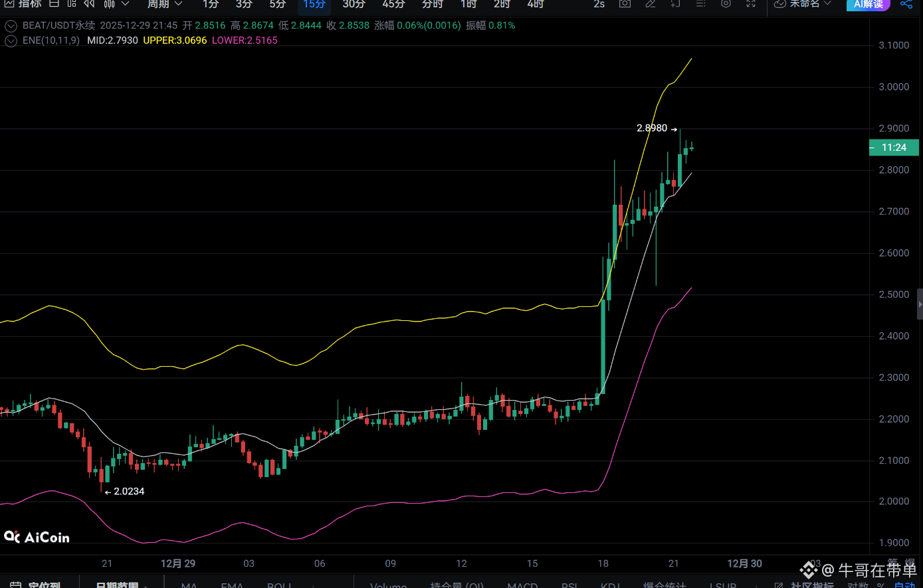Open chart settings with the gear icon
This screenshot has height=588, width=923.
(726, 5)
